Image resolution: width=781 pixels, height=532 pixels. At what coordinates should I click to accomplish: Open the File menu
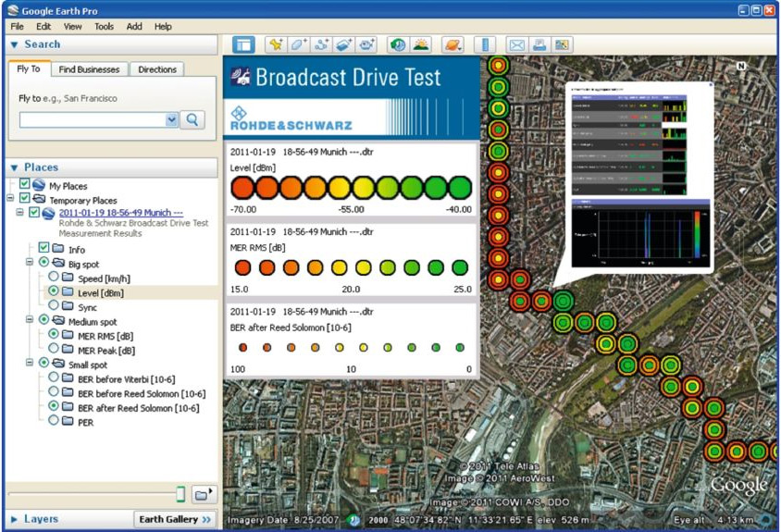[x=17, y=27]
